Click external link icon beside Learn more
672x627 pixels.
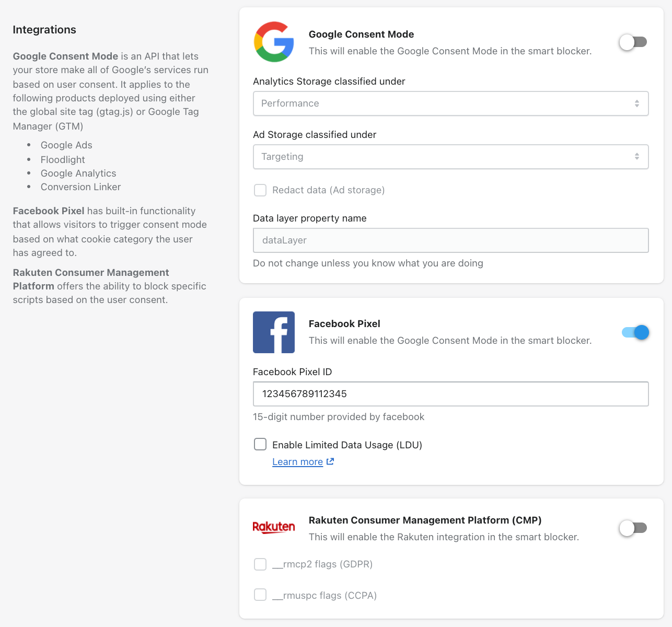(x=330, y=461)
